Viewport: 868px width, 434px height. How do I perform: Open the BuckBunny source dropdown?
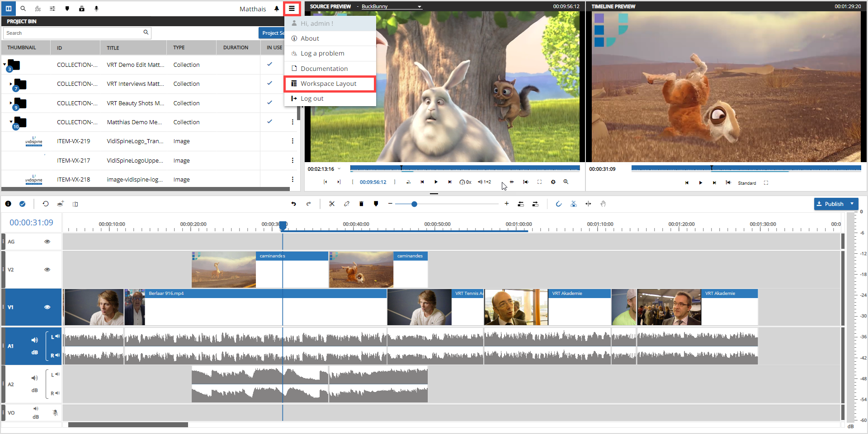pyautogui.click(x=419, y=7)
